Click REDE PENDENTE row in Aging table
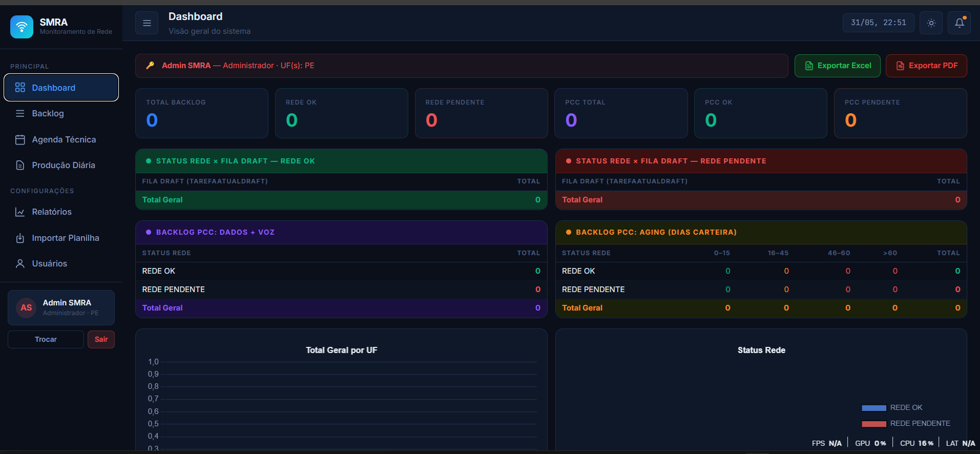980x454 pixels. point(761,290)
